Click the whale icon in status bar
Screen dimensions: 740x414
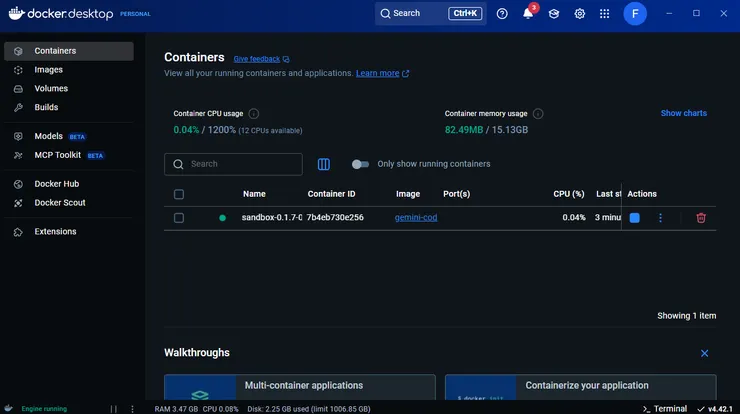[8, 408]
